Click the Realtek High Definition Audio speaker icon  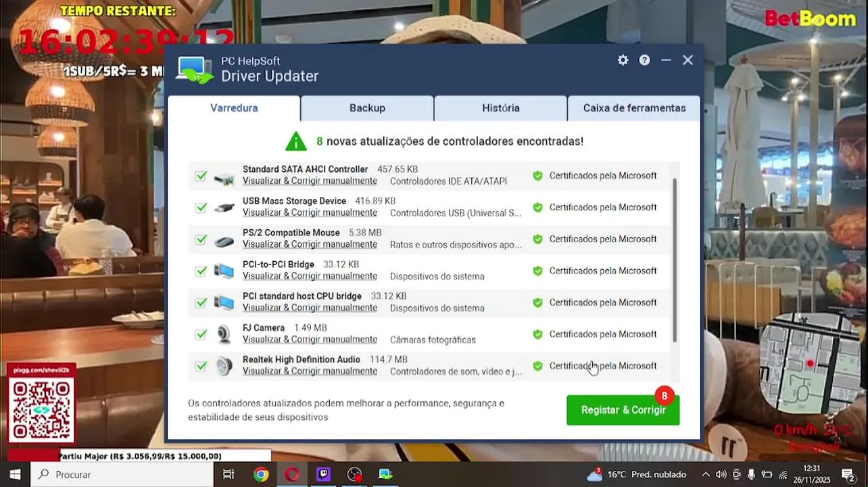224,366
